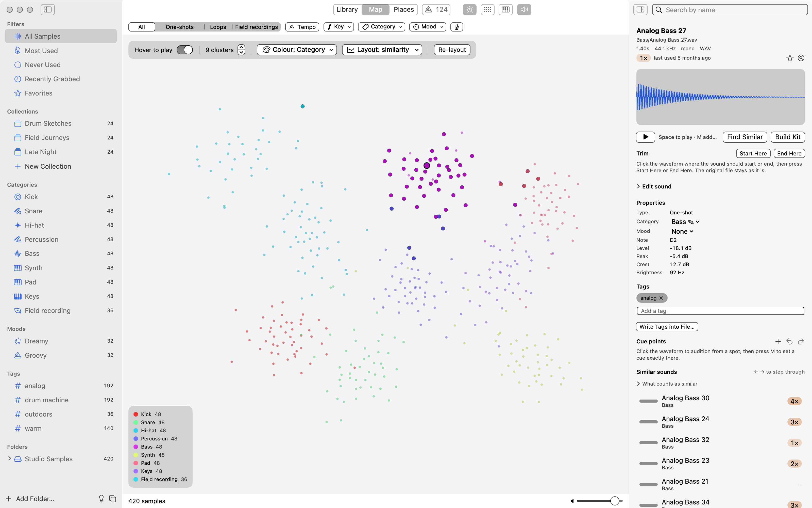The width and height of the screenshot is (812, 508).
Task: Toggle the left sidebar panel icon
Action: pos(48,9)
